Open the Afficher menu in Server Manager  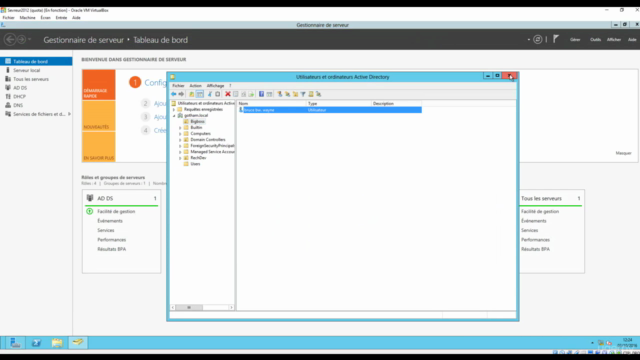(x=614, y=40)
